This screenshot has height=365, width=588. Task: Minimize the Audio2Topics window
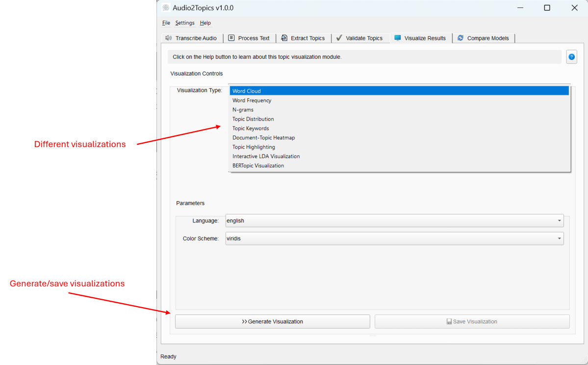[x=520, y=7]
